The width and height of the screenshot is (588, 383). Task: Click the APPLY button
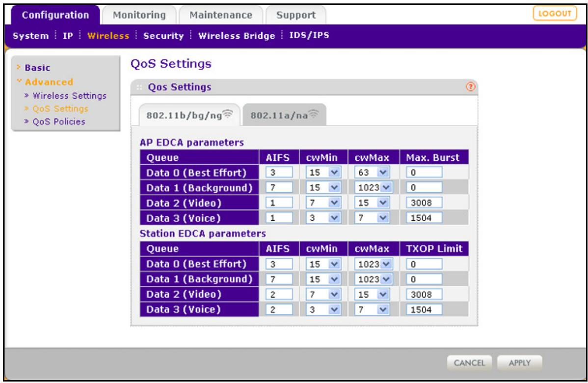point(519,363)
